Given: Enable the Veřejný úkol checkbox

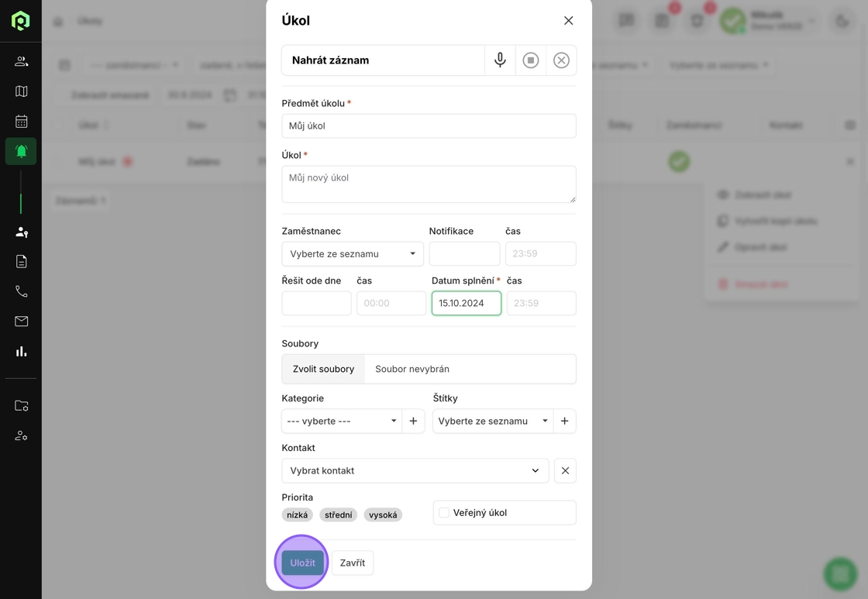Looking at the screenshot, I should pos(444,512).
